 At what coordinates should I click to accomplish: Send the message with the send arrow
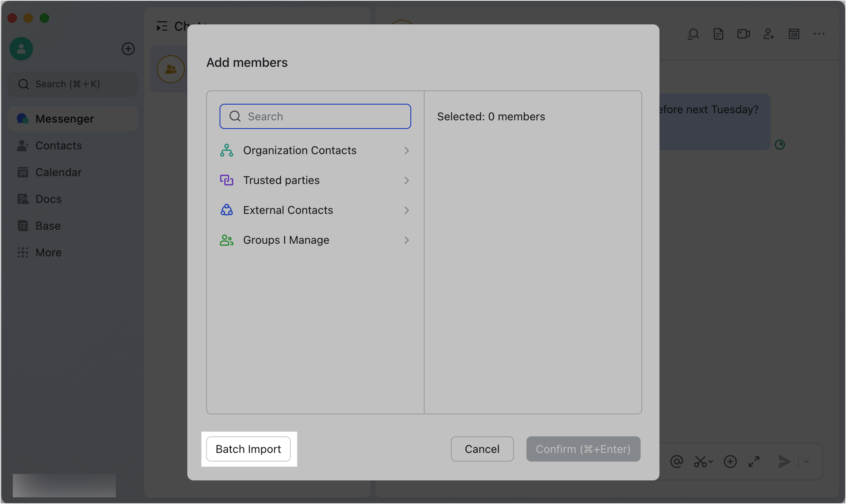(x=784, y=462)
